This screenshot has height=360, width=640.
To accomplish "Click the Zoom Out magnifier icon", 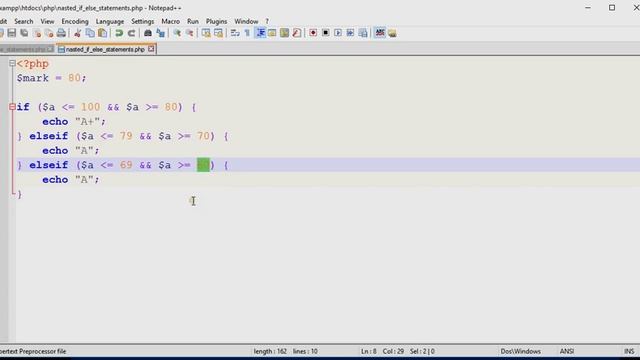I will [190, 33].
